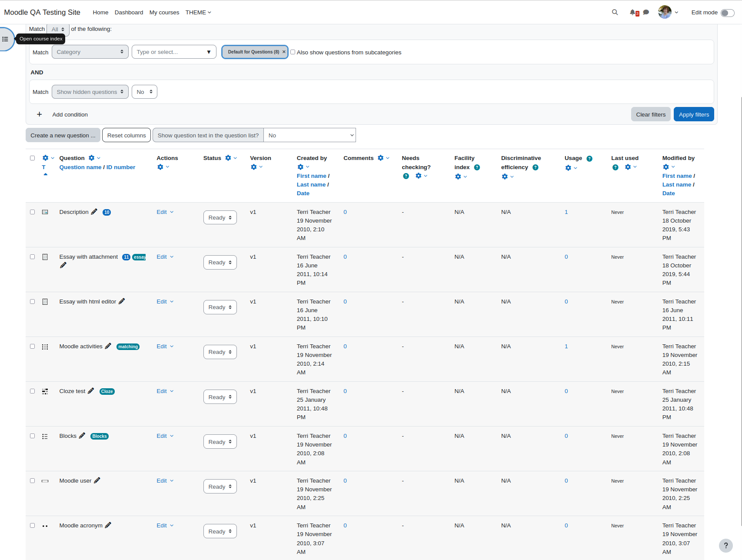This screenshot has width=742, height=560.
Task: Edit Moodle acronym name pencil
Action: tap(108, 525)
